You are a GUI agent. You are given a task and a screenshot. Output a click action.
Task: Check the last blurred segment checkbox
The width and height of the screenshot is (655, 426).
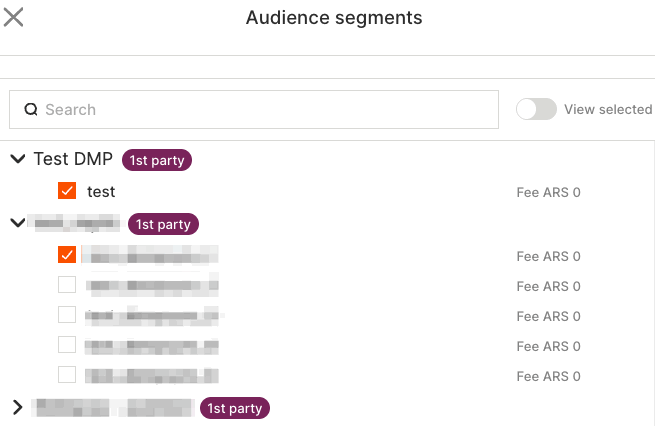67,375
